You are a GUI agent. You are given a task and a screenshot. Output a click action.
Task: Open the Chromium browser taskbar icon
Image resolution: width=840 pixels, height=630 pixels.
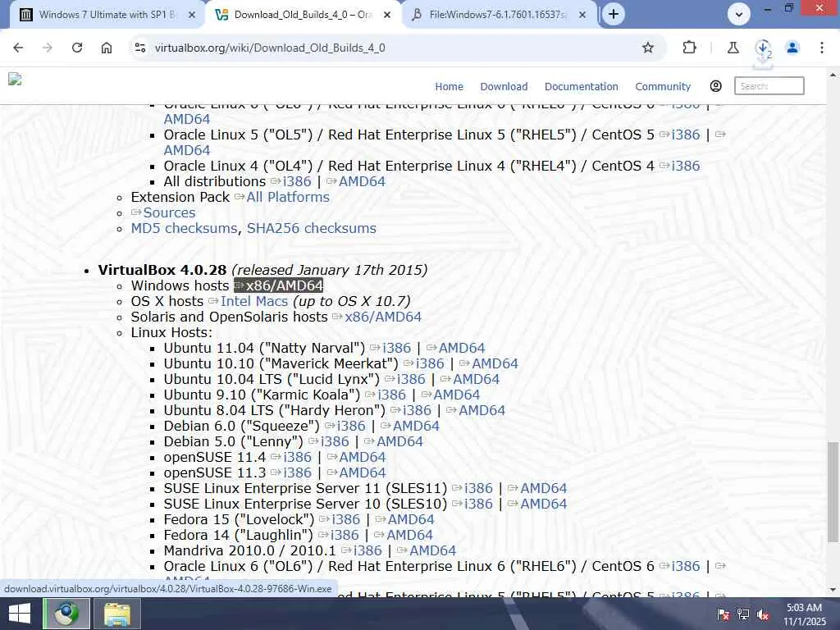click(x=66, y=614)
